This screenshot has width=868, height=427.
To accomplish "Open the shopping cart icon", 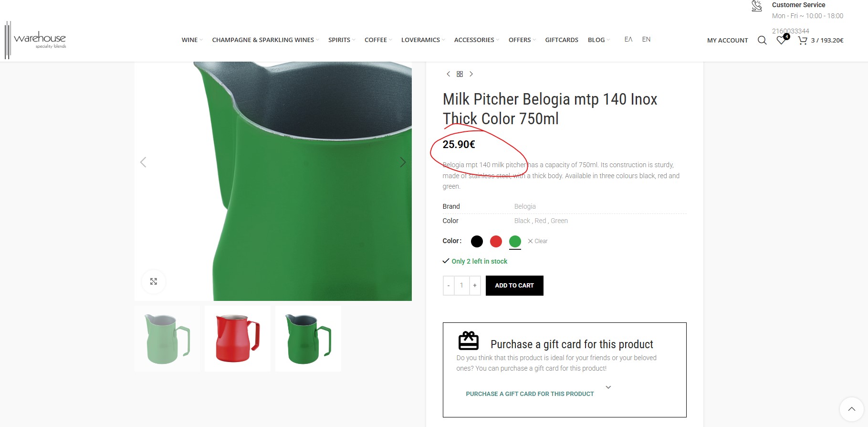I will tap(803, 40).
